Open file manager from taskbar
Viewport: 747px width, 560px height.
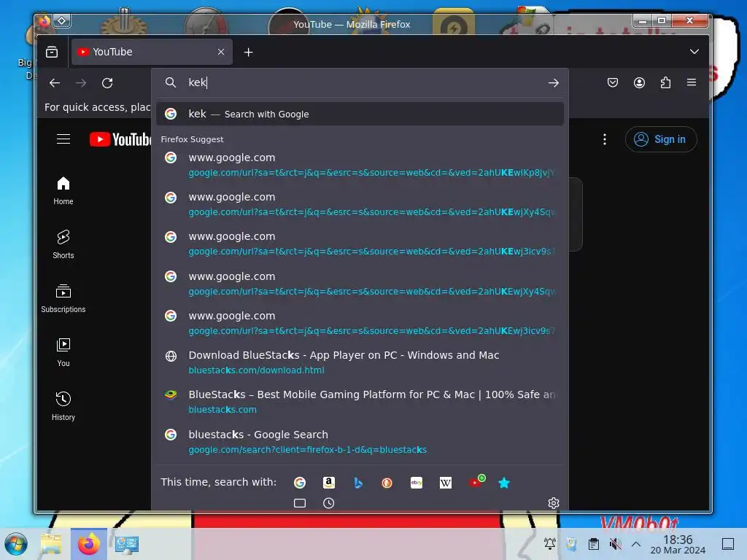click(51, 544)
